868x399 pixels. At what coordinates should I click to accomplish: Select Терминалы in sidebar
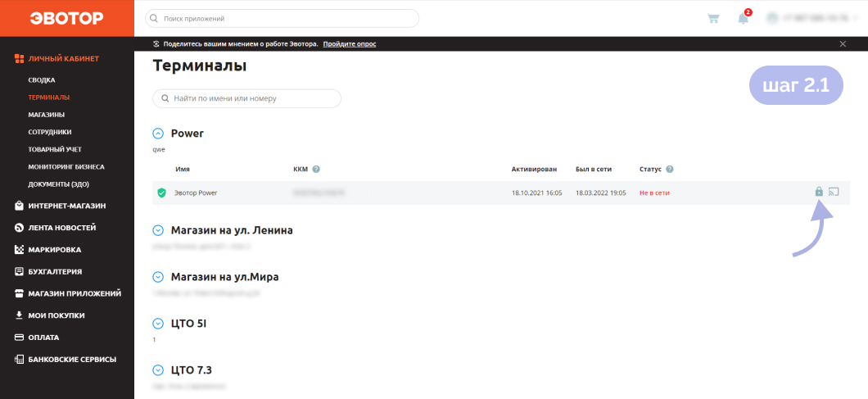point(48,97)
